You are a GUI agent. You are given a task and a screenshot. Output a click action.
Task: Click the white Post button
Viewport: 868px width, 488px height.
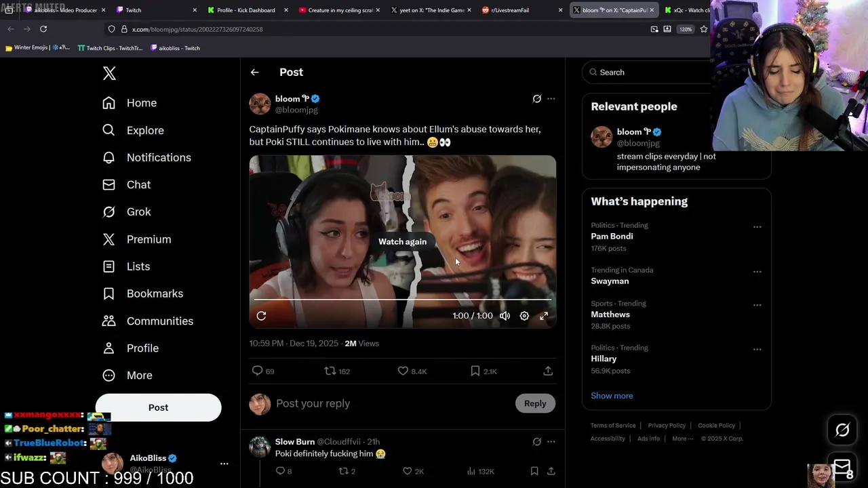(158, 407)
